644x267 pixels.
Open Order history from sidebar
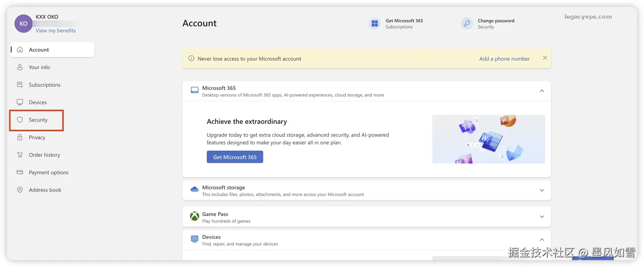44,155
